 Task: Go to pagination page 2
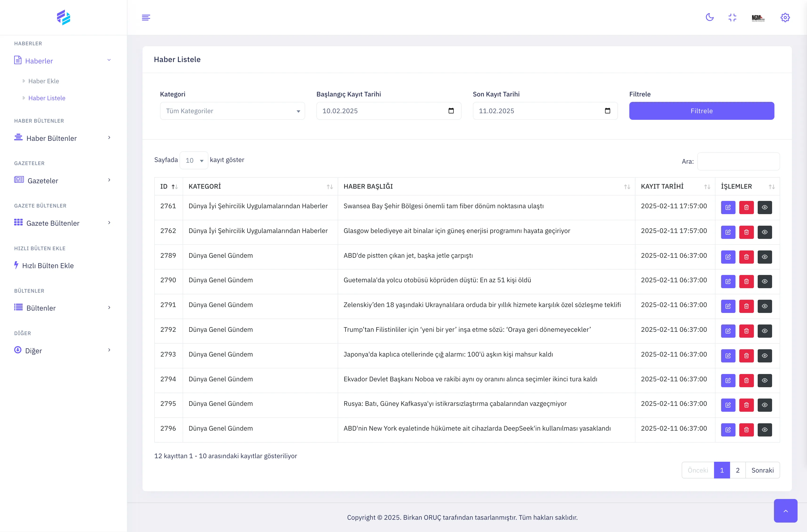737,470
